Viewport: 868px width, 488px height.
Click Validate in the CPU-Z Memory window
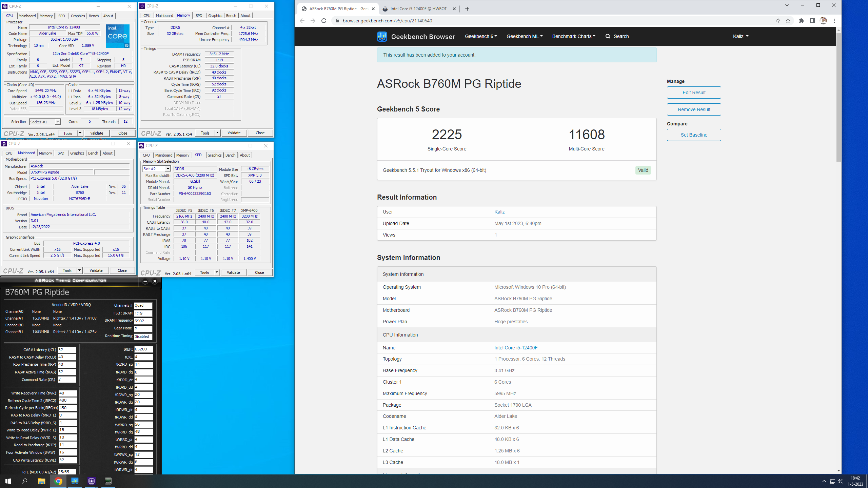click(234, 133)
